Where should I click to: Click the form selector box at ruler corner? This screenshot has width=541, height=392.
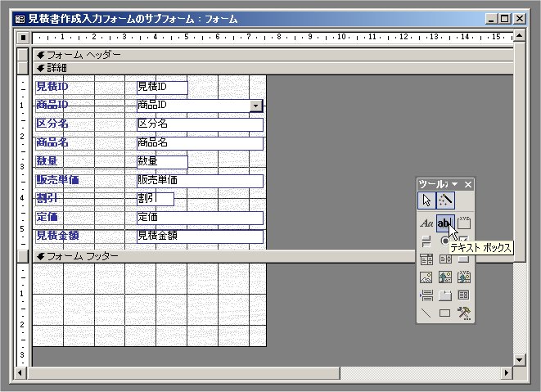[x=23, y=37]
